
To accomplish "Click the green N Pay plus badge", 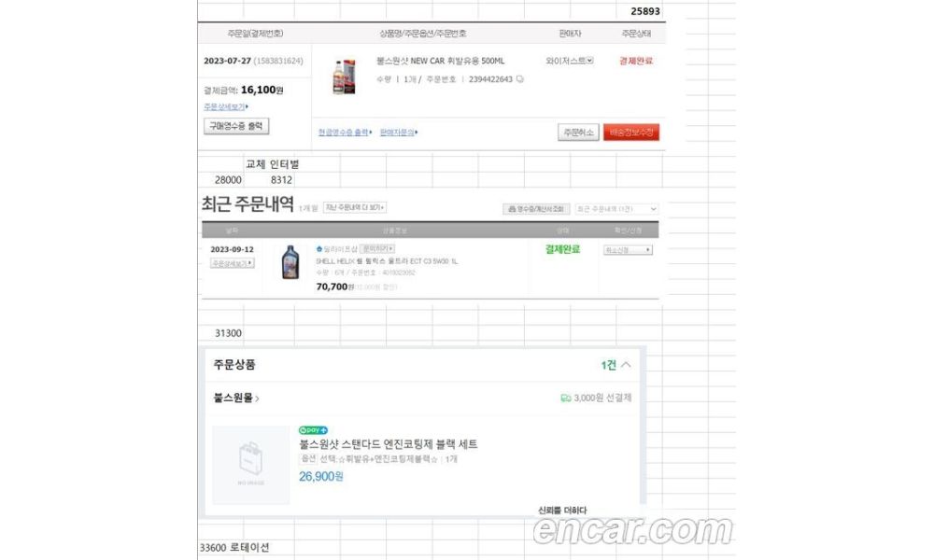I will (313, 429).
